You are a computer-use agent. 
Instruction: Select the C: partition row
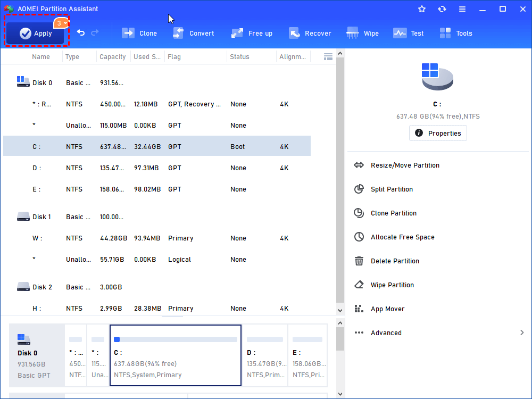coord(157,146)
